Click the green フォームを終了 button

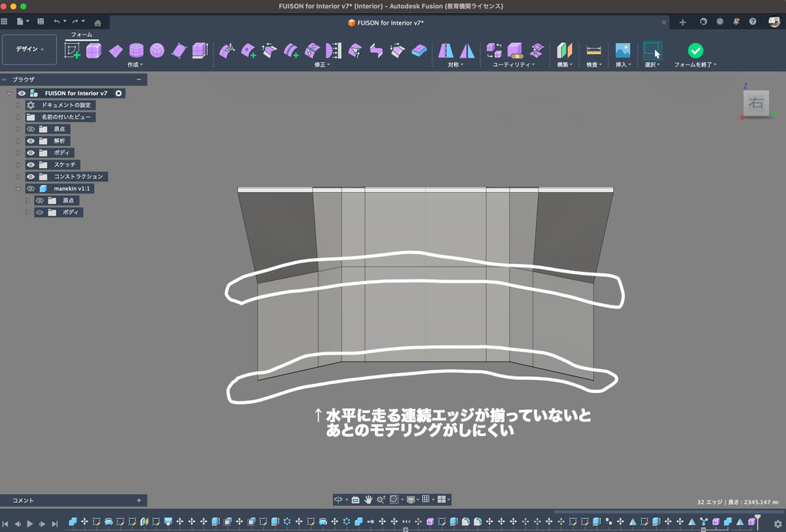point(695,51)
